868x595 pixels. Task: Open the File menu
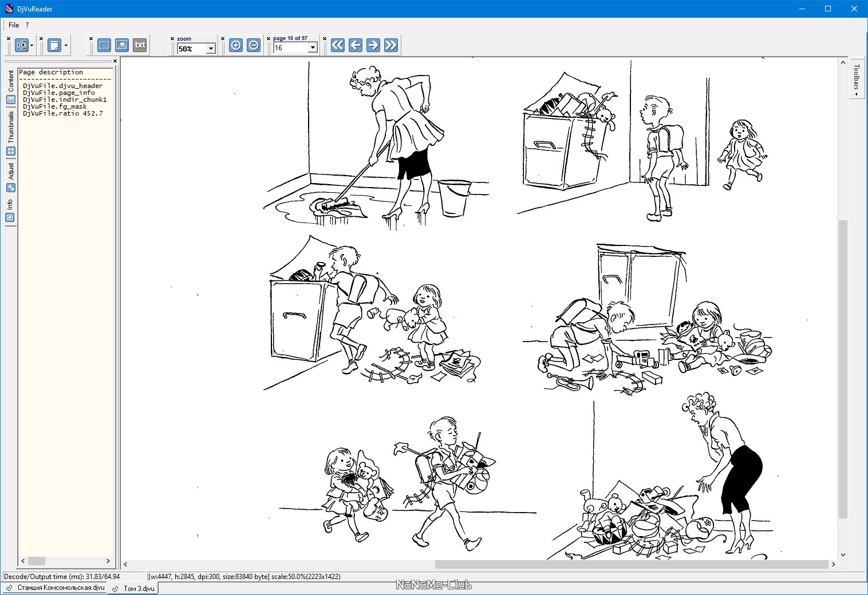tap(14, 25)
